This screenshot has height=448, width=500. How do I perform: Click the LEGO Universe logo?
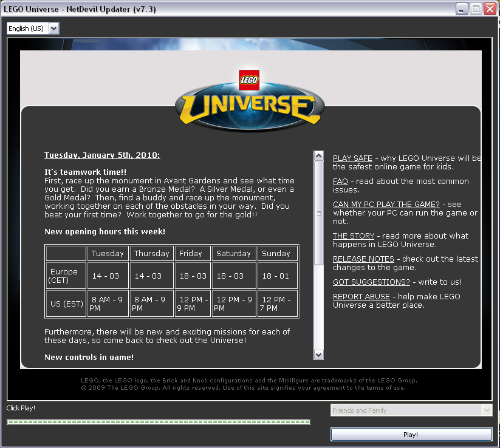point(250,100)
